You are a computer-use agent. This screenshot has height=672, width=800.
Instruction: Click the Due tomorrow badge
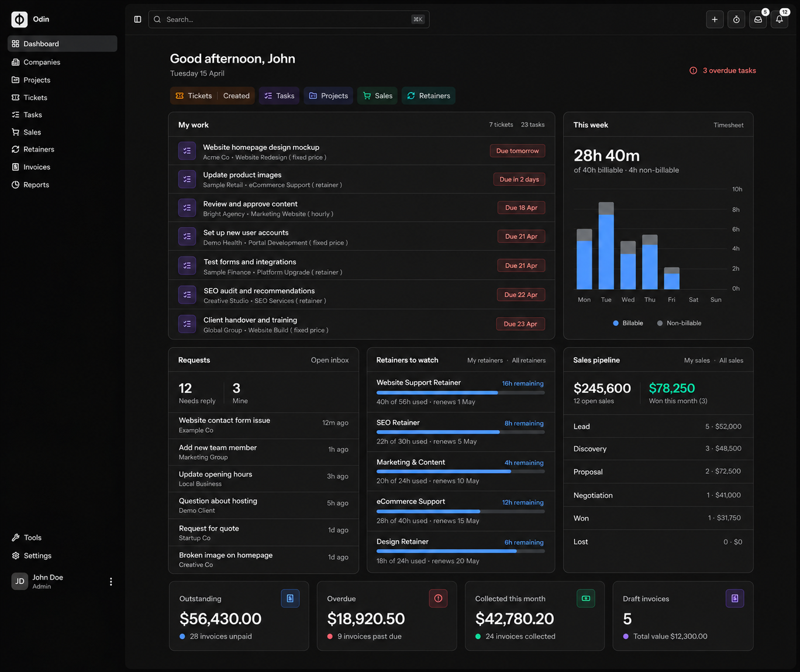(518, 151)
